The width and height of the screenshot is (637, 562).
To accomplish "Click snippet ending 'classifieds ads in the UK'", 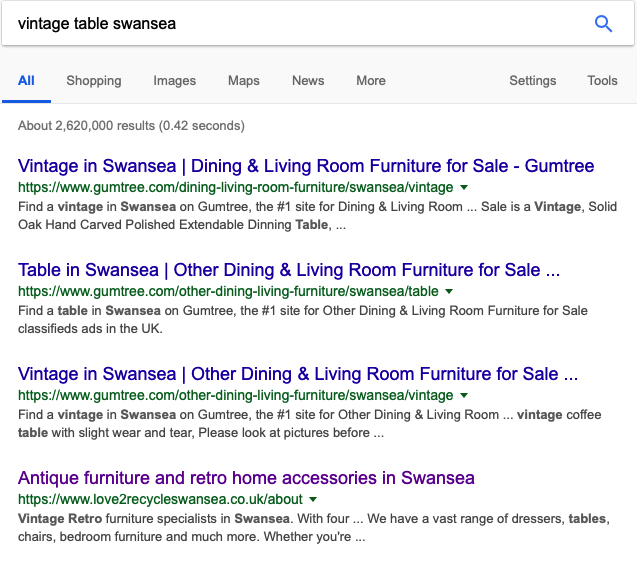I will click(303, 319).
